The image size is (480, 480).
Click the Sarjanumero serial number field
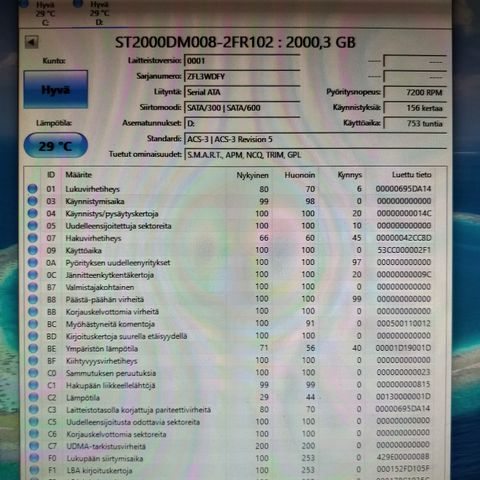click(x=242, y=76)
